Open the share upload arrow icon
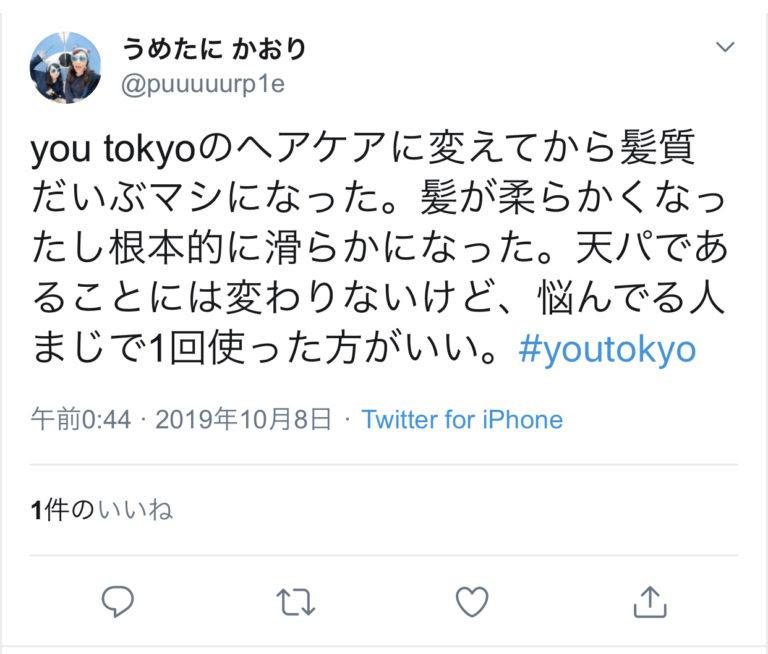The image size is (768, 654). click(x=650, y=601)
